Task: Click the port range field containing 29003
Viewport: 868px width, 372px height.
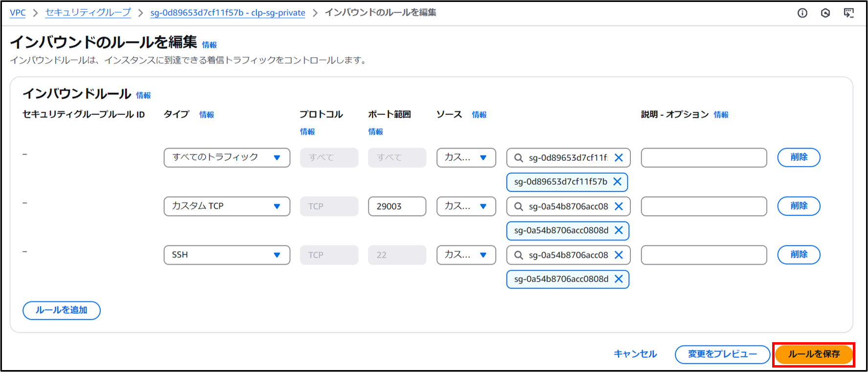Action: (397, 206)
